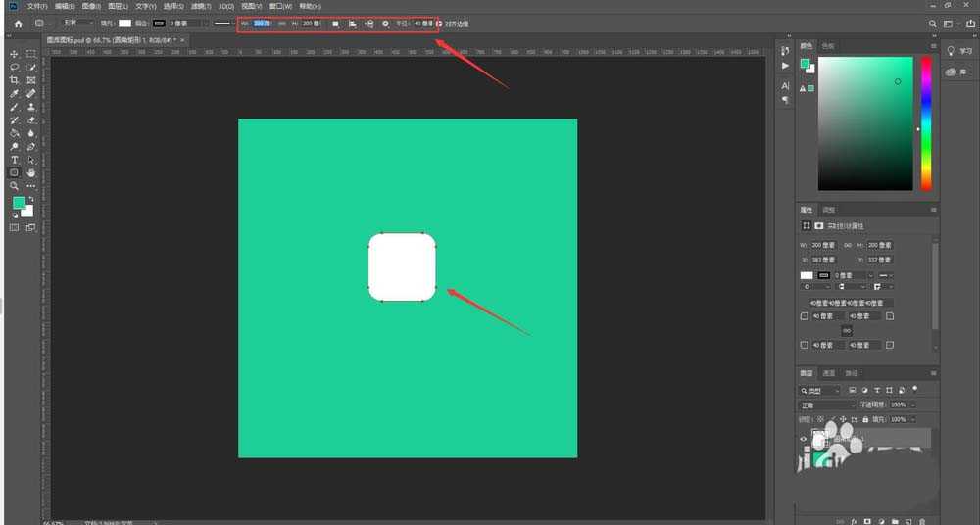Click the rainbow hue slider
980x525 pixels.
925,122
